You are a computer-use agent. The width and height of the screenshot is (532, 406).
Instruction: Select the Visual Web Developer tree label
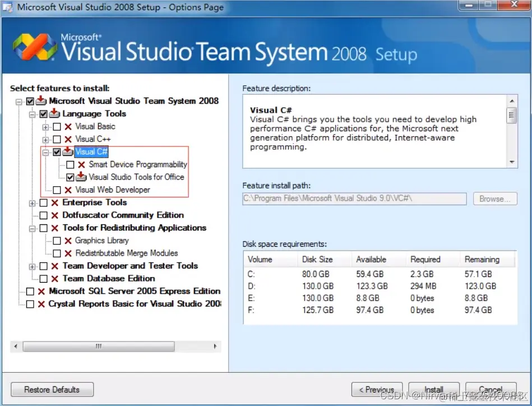coord(113,190)
